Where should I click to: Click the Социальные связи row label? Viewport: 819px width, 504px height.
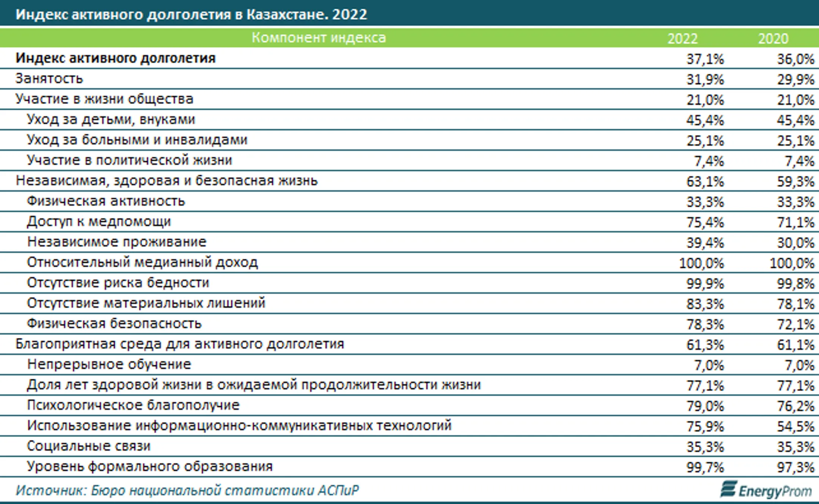pyautogui.click(x=88, y=446)
